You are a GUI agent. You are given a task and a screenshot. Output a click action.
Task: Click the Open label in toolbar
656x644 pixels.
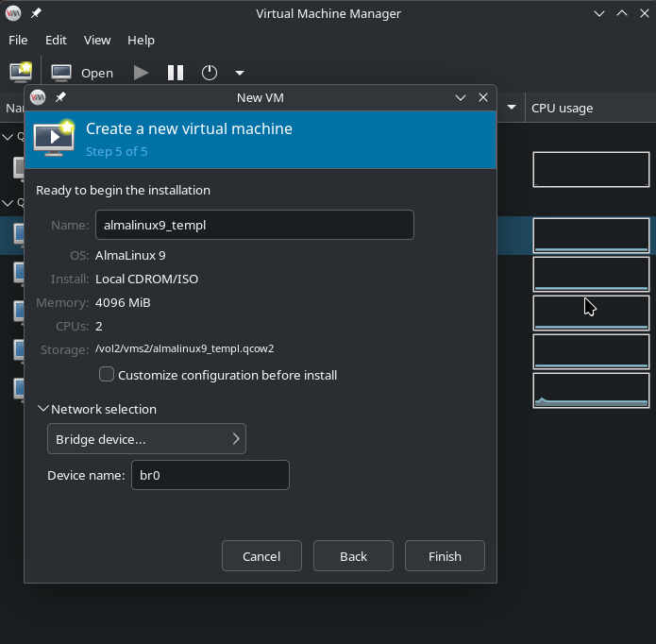pyautogui.click(x=97, y=74)
